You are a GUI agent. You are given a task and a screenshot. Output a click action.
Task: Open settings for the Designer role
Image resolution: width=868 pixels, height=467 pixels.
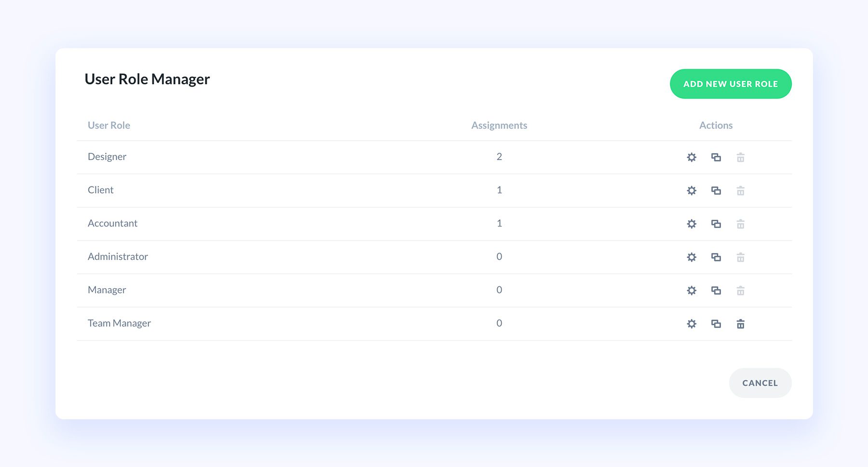click(x=692, y=157)
